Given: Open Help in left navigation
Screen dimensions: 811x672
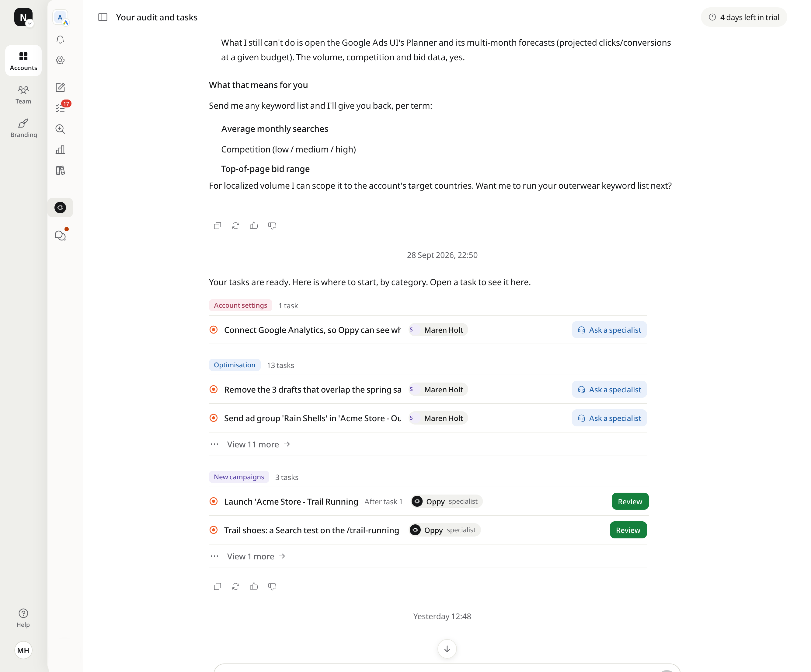Looking at the screenshot, I should point(23,618).
